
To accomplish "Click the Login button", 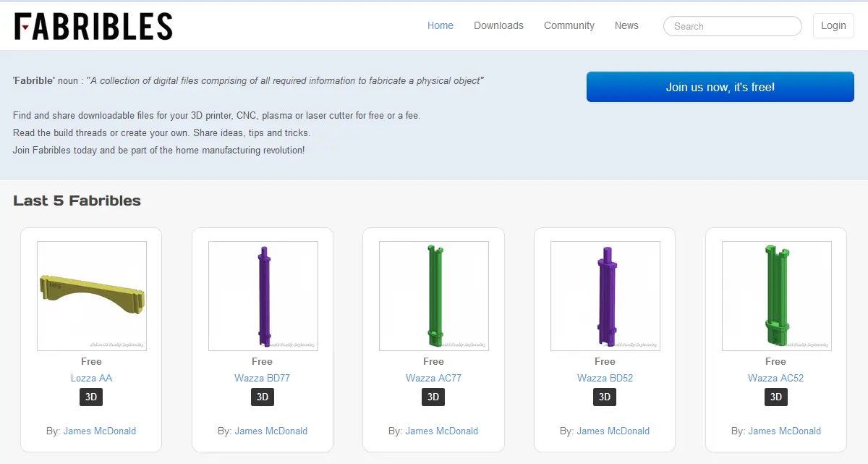I will 833,25.
